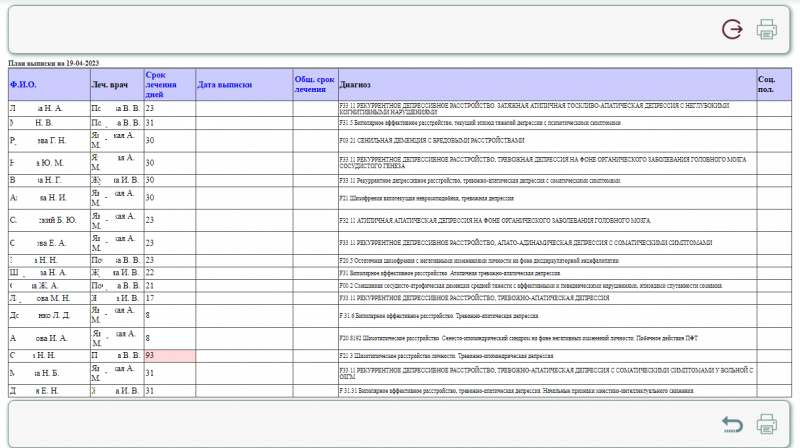The height and width of the screenshot is (448, 800).
Task: Click the Диагноз column header
Action: coord(356,85)
